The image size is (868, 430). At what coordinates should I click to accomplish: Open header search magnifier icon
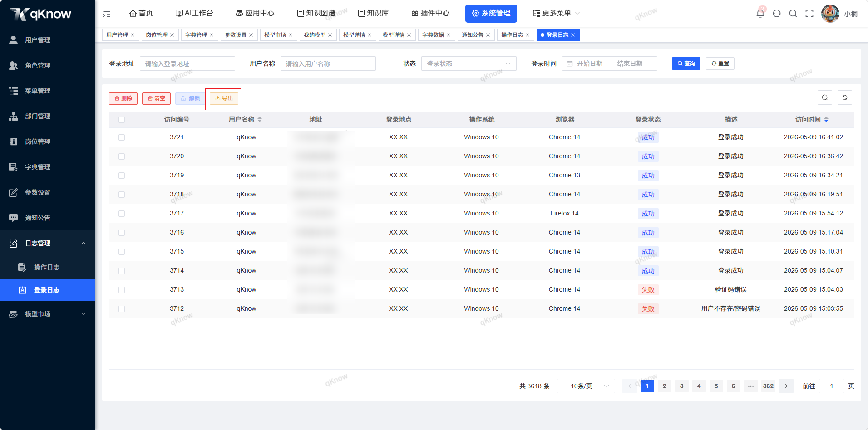793,14
